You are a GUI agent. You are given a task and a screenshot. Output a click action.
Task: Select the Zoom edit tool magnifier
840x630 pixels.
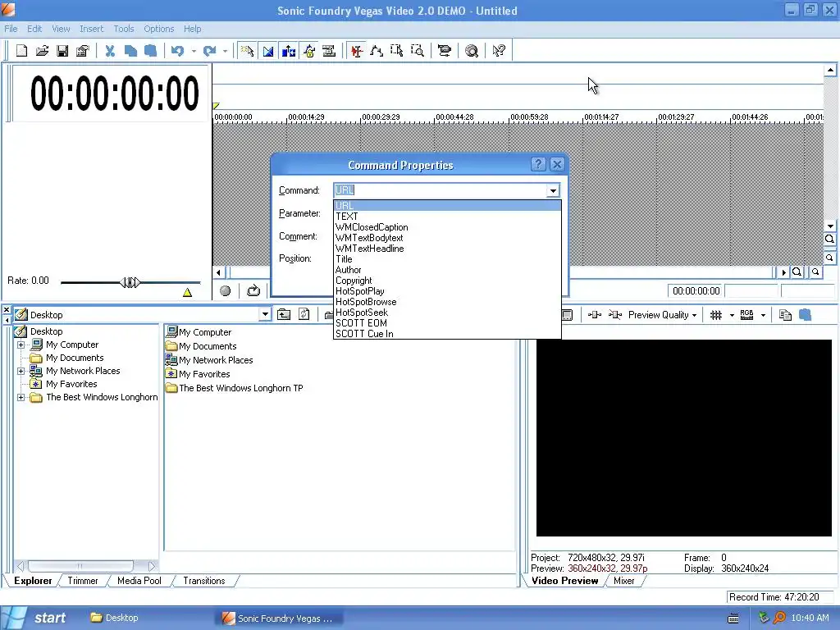(418, 51)
